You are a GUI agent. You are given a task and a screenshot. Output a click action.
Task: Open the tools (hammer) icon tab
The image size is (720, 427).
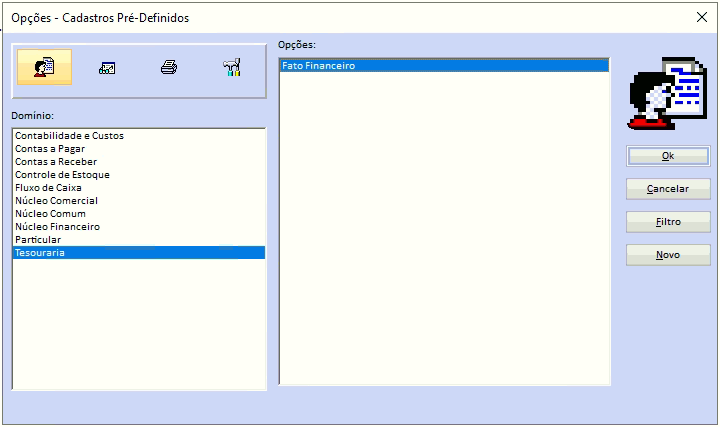pyautogui.click(x=232, y=67)
